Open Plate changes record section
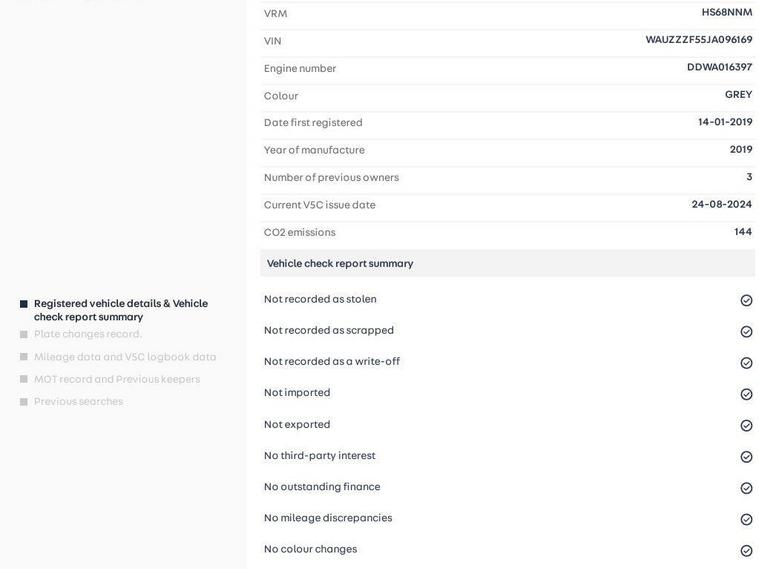Viewport: 759px width, 569px height. click(x=88, y=334)
